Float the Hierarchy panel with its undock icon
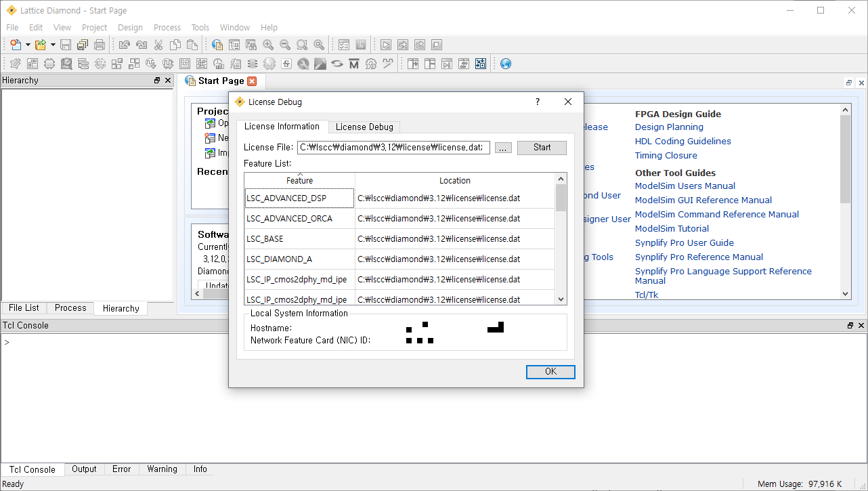Viewport: 868px width, 491px height. click(157, 80)
